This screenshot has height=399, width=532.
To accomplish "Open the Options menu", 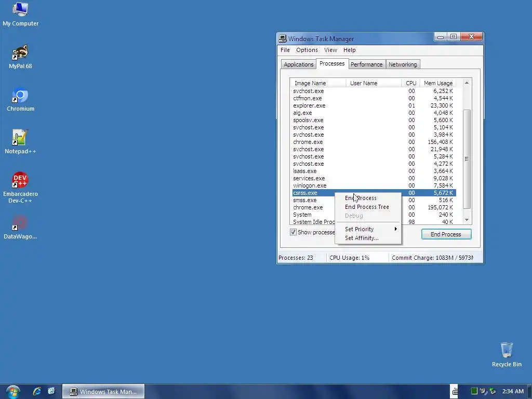I will [307, 50].
